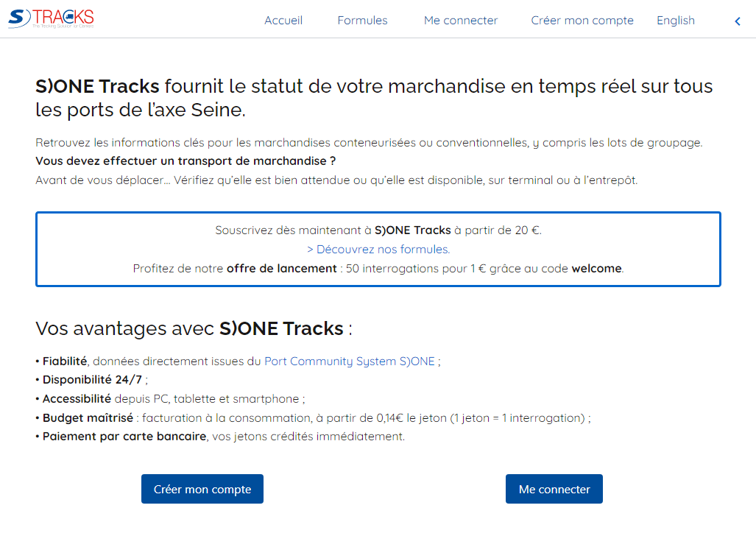Open the Accueil menu item
This screenshot has height=536, width=756.
point(283,21)
